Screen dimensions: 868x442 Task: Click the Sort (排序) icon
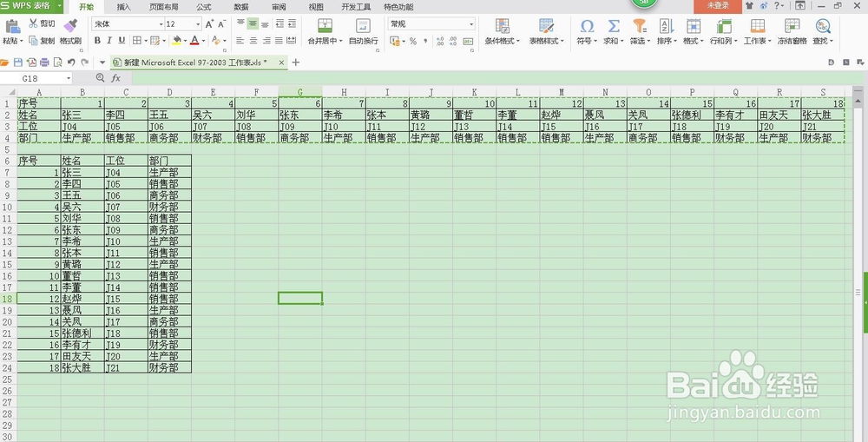[x=666, y=26]
